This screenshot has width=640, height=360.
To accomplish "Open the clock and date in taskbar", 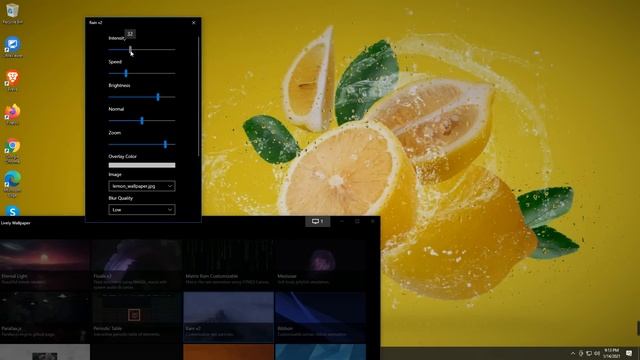I will click(611, 353).
